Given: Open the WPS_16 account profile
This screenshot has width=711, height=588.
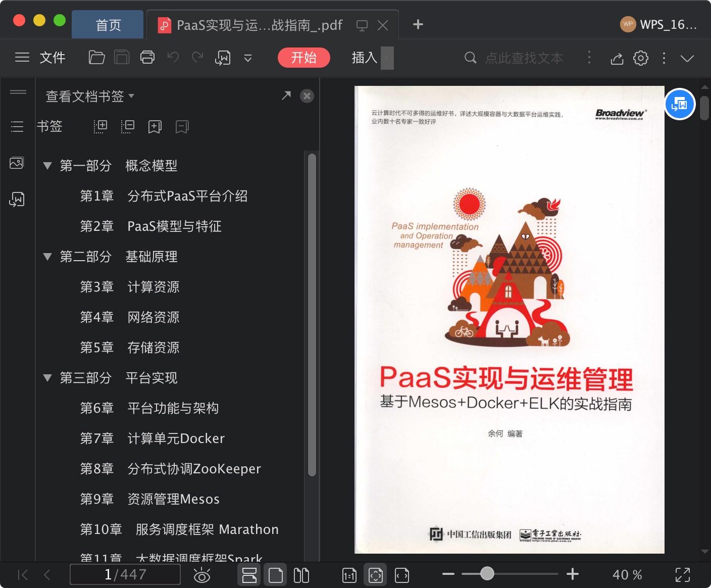Looking at the screenshot, I should pyautogui.click(x=658, y=24).
